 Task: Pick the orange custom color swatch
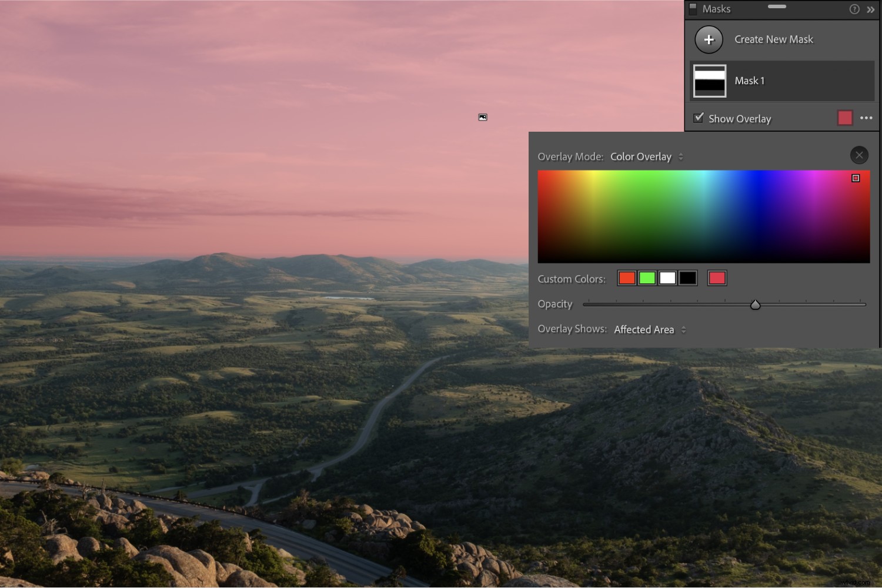[x=626, y=278]
